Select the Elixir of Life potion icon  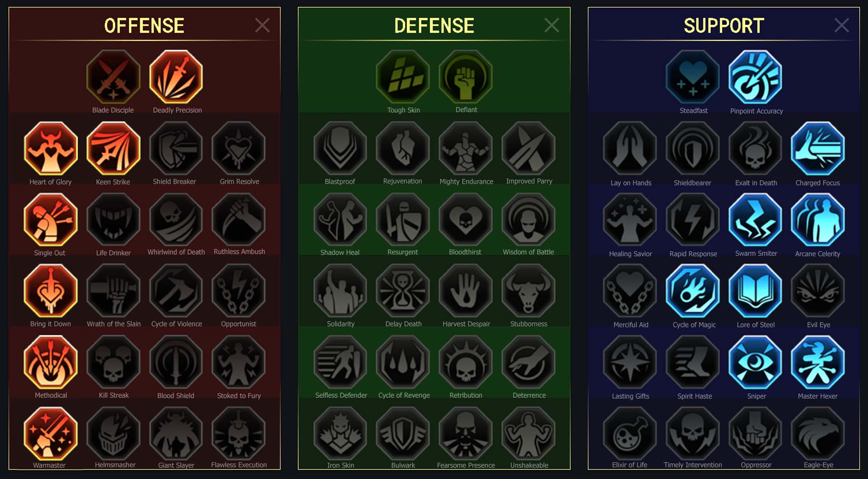(630, 433)
